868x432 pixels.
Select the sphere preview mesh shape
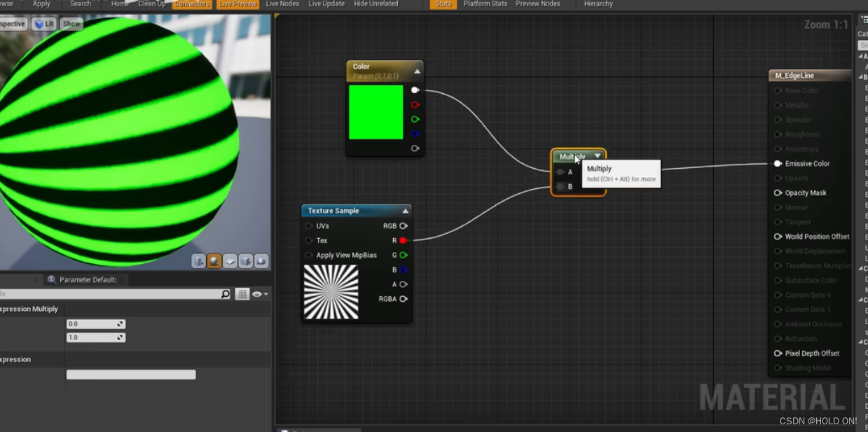214,260
